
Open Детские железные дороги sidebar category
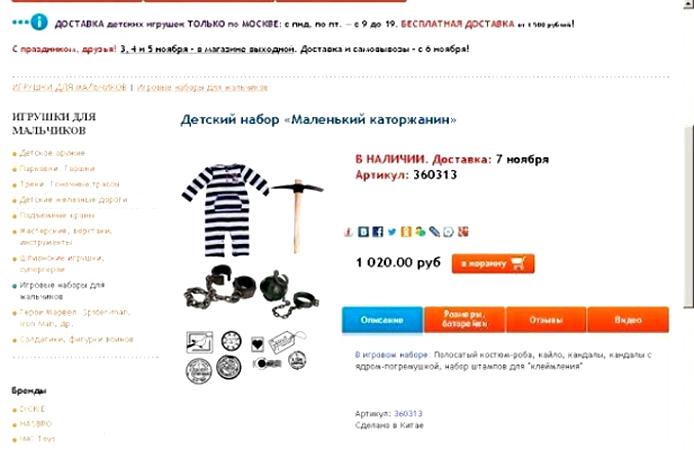[73, 200]
